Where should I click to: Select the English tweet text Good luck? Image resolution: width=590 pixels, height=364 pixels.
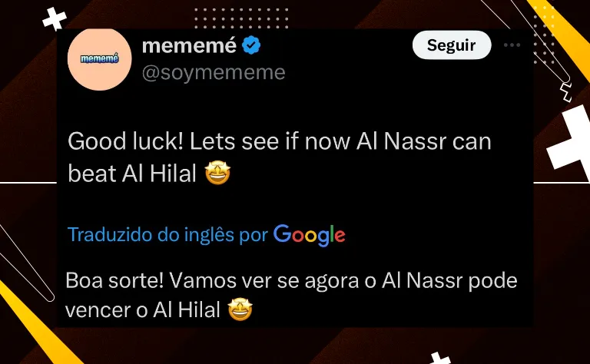pyautogui.click(x=125, y=142)
